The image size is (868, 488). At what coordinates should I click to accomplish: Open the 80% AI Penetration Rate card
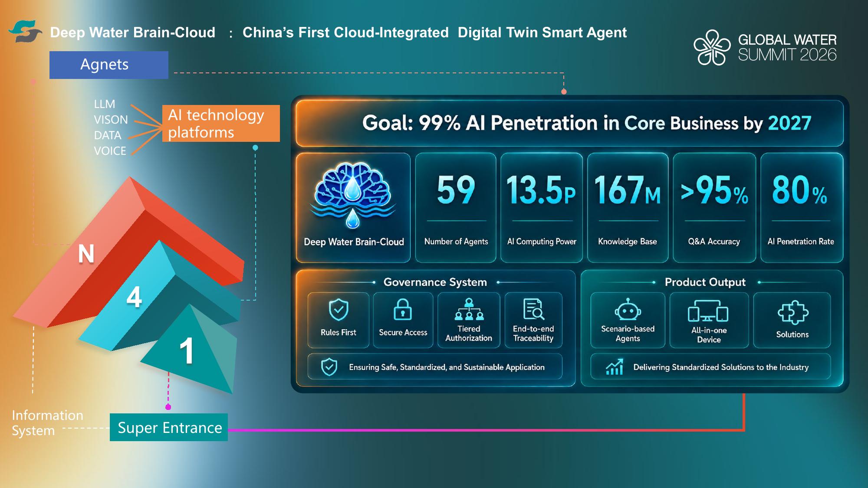(x=802, y=207)
